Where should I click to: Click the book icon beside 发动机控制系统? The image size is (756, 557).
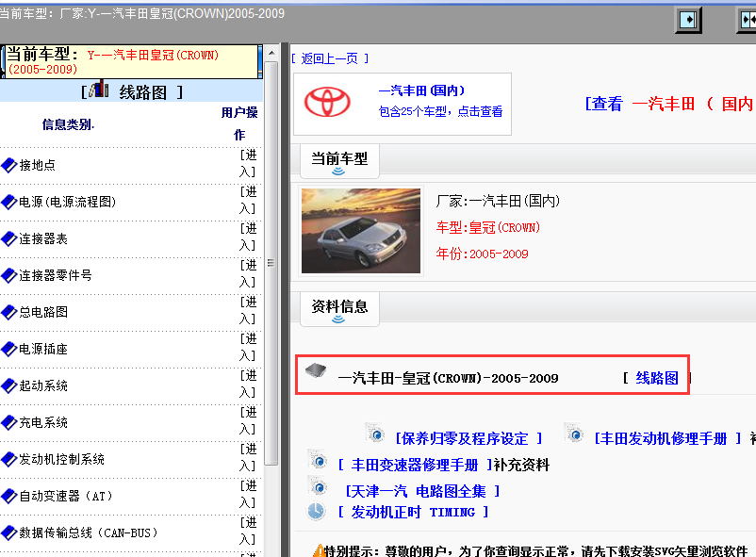pos(9,460)
